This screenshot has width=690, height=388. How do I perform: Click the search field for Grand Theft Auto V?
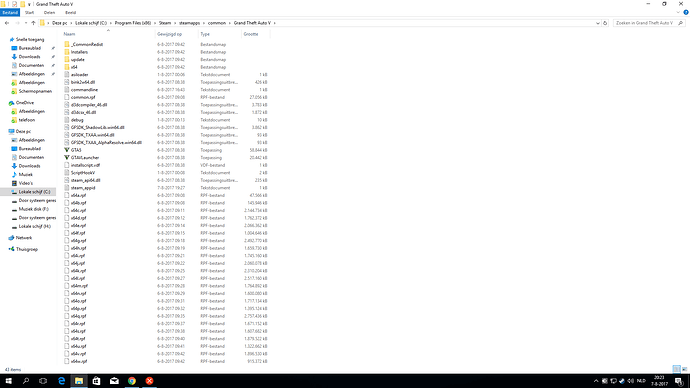pyautogui.click(x=645, y=23)
